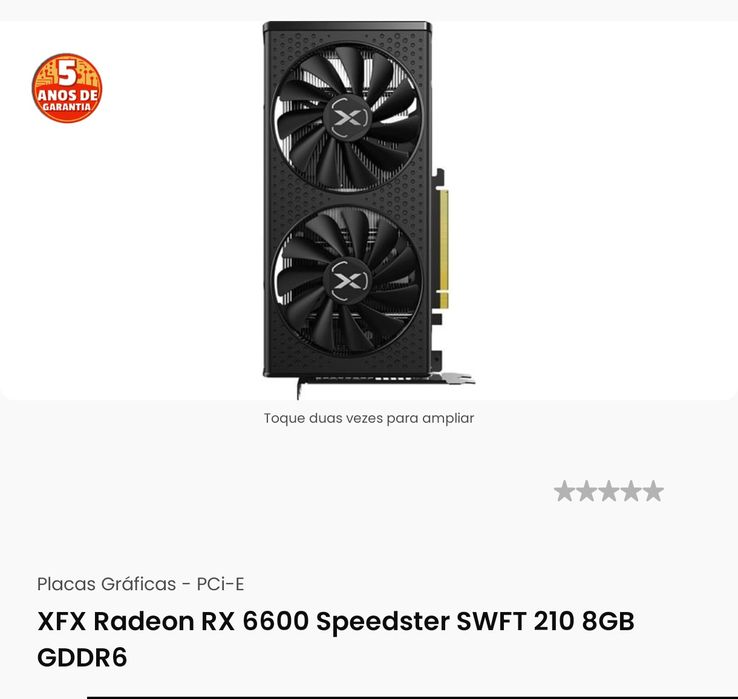Click the perforated shroud between the two fans

pyautogui.click(x=348, y=199)
